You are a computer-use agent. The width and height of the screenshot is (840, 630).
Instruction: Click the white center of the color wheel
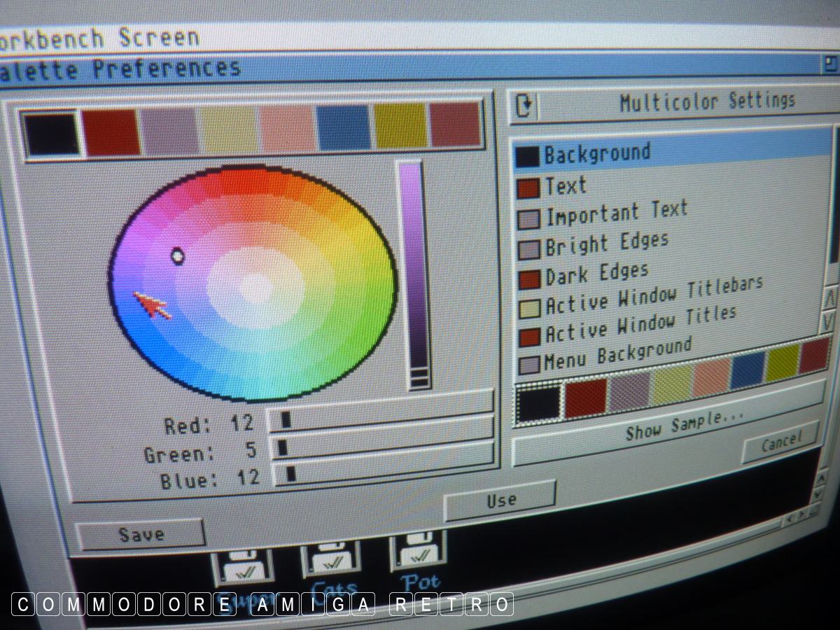[x=256, y=287]
